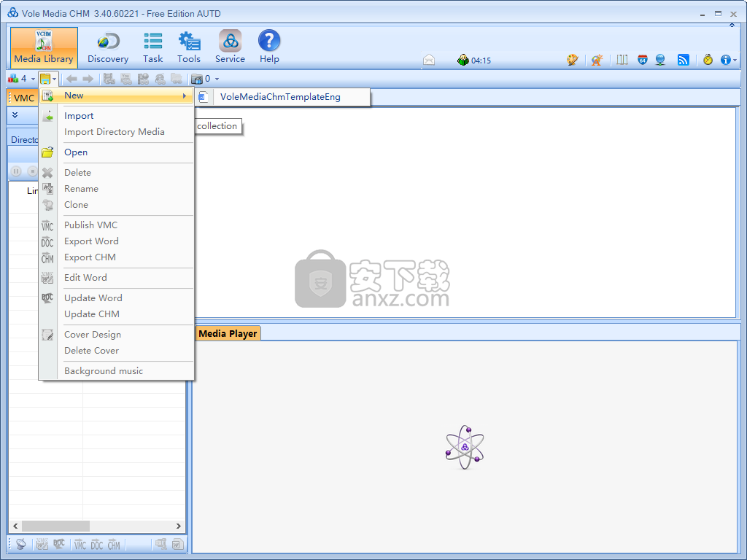The width and height of the screenshot is (747, 560).
Task: Select Delete Cover menu item
Action: coord(116,351)
